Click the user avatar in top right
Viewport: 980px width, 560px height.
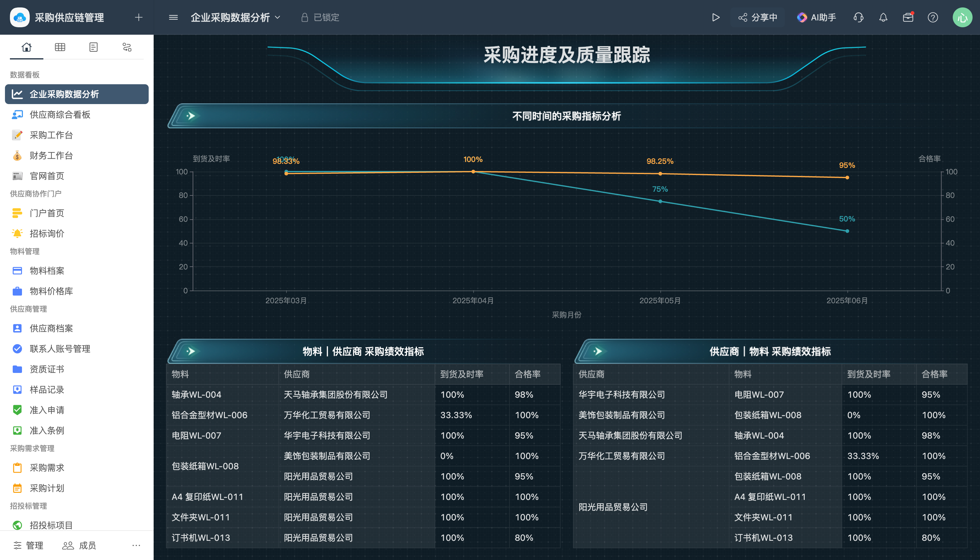pos(962,17)
